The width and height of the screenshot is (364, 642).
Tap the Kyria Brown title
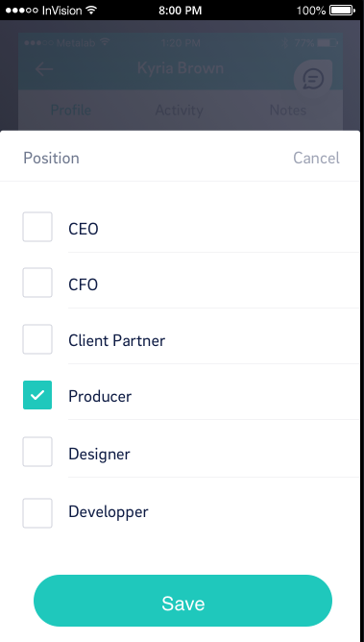[181, 68]
